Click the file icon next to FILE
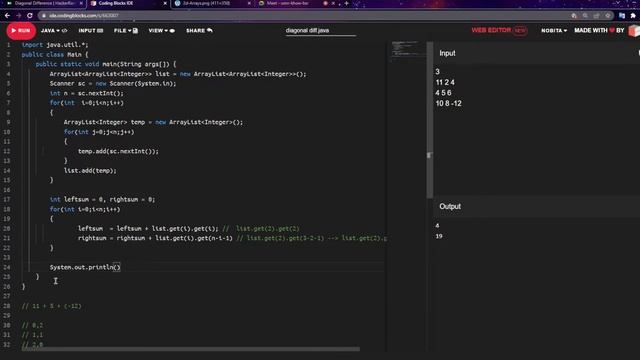640x360 pixels. point(136,31)
